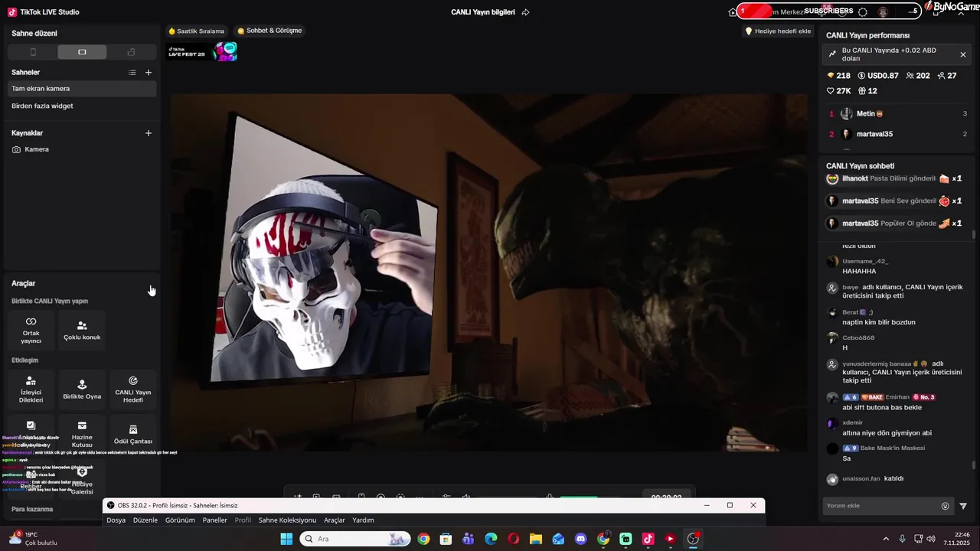
Task: Open the Çoklu konuk tool
Action: point(82,330)
